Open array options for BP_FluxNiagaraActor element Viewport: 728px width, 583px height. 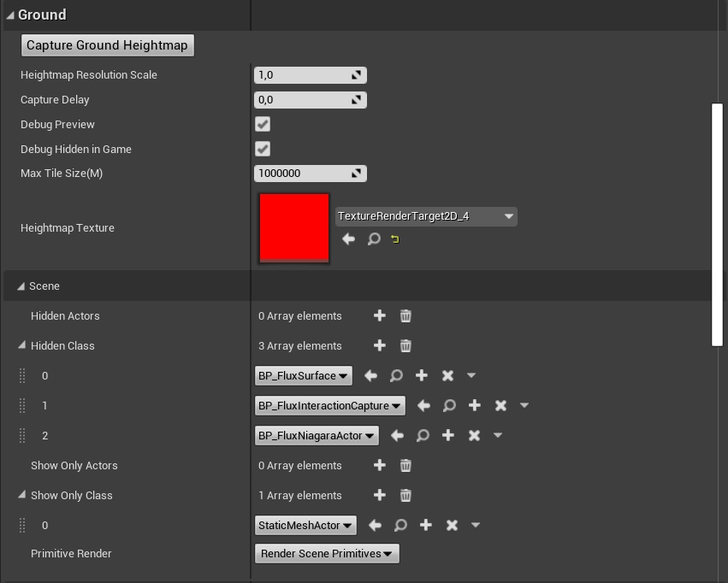[498, 435]
